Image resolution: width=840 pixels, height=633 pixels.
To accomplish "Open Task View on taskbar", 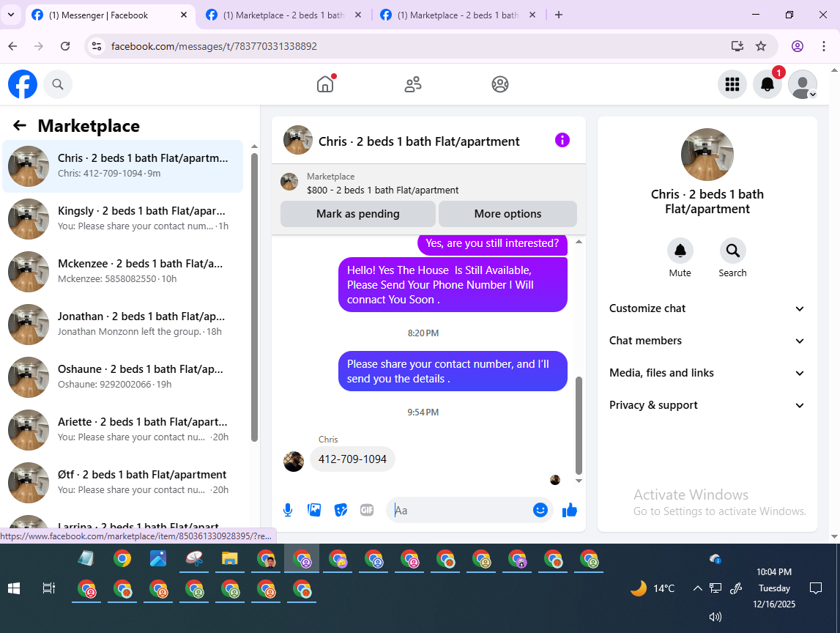I will pos(49,588).
